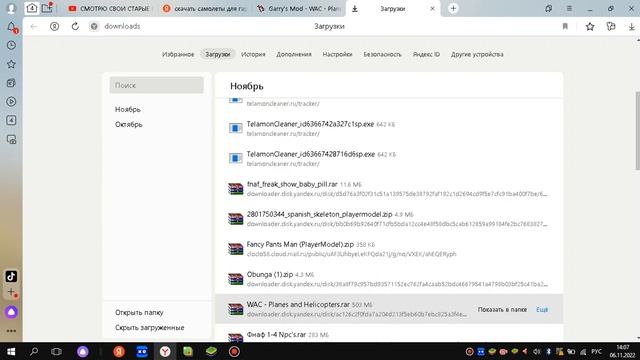Open the Ещё options for WAC file
The image size is (640, 360).
coord(542,310)
